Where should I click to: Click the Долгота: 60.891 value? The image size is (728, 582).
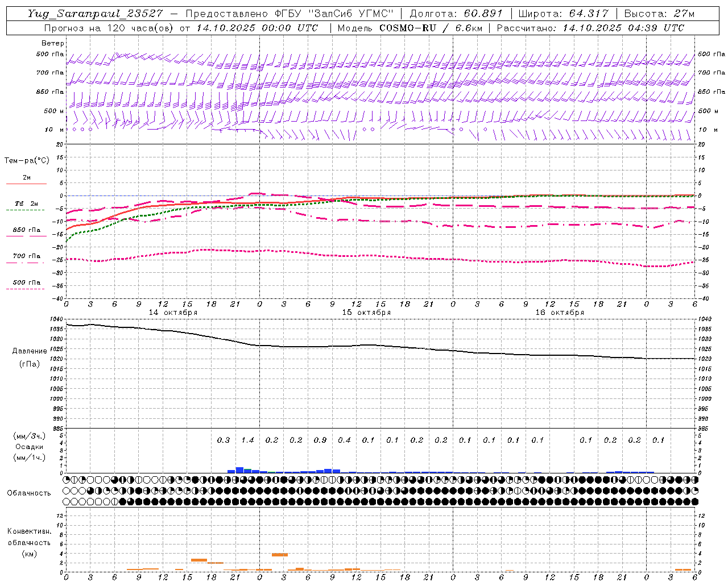click(456, 14)
